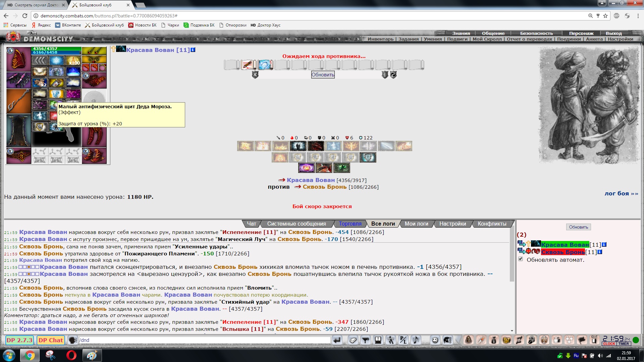
Task: Open Задания submenu link
Action: tap(409, 39)
